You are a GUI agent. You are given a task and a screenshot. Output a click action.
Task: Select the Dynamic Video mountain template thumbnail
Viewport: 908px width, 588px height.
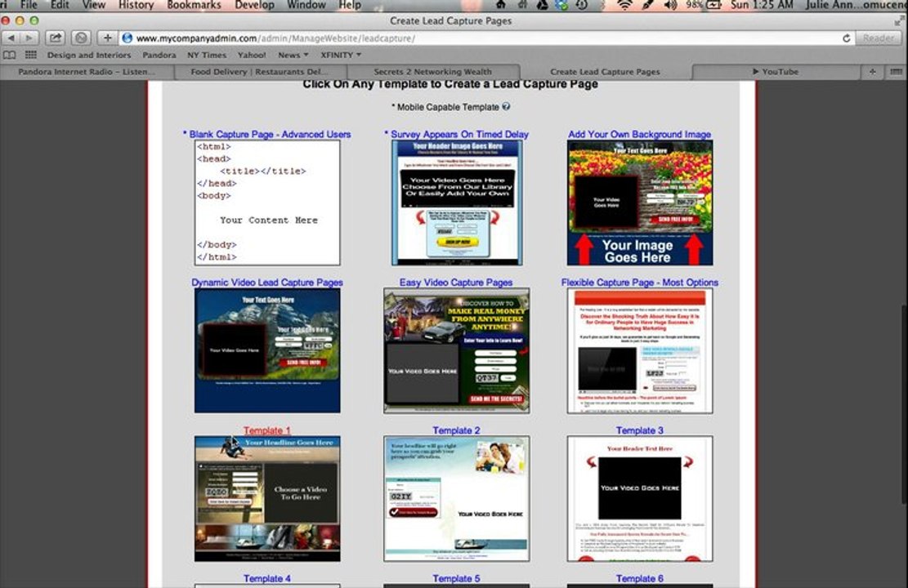click(267, 350)
